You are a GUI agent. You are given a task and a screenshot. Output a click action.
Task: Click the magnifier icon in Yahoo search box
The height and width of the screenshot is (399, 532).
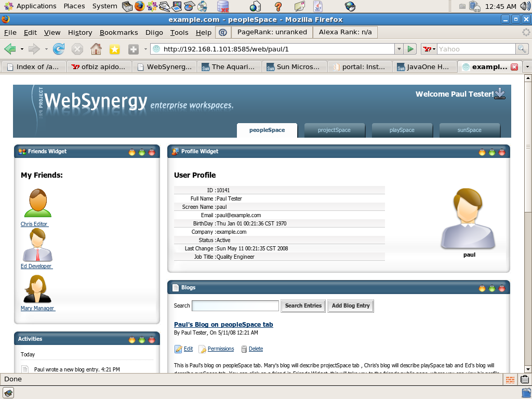[522, 49]
